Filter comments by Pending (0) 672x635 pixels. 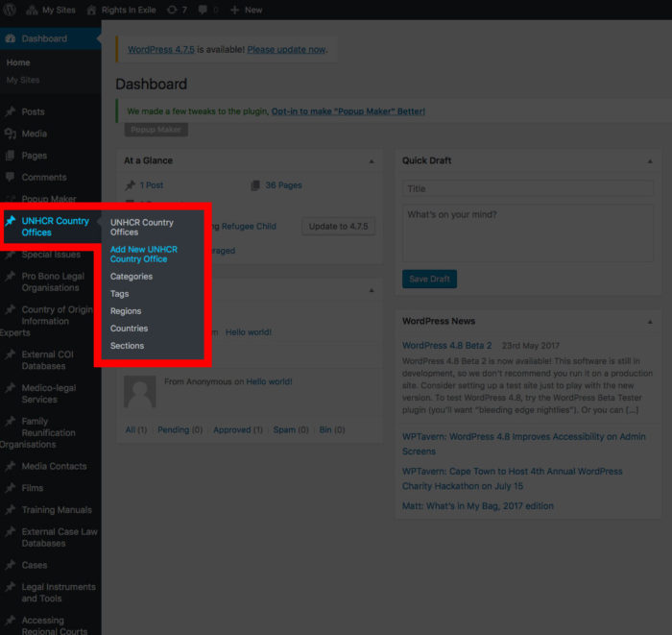point(180,429)
